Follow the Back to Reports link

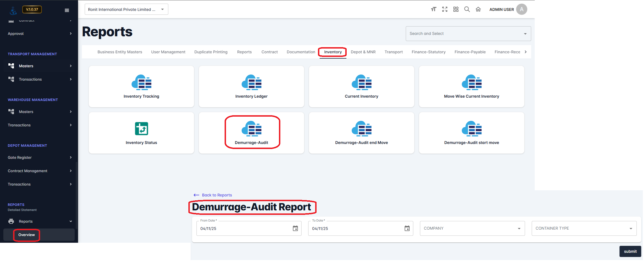(217, 195)
